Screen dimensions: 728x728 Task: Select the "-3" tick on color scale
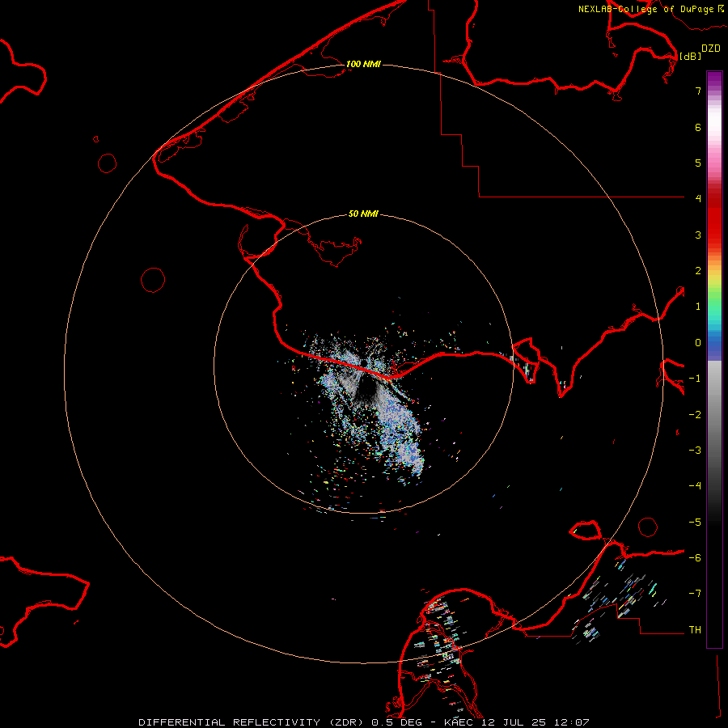point(695,451)
